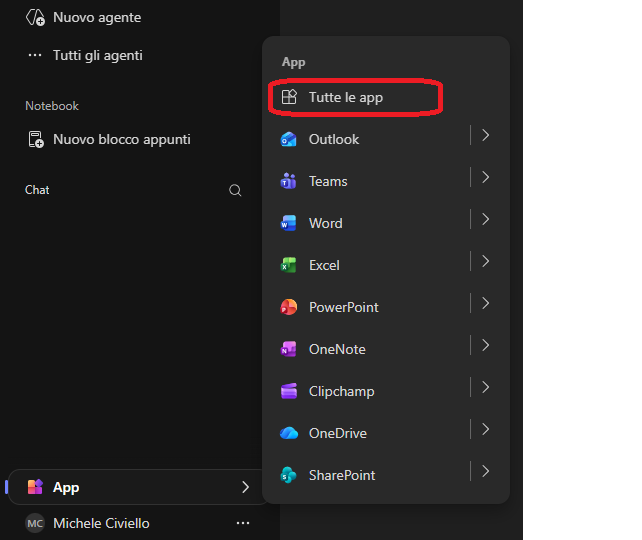This screenshot has height=540, width=642.
Task: Click the chevron on the App sidebar button
Action: pyautogui.click(x=245, y=487)
